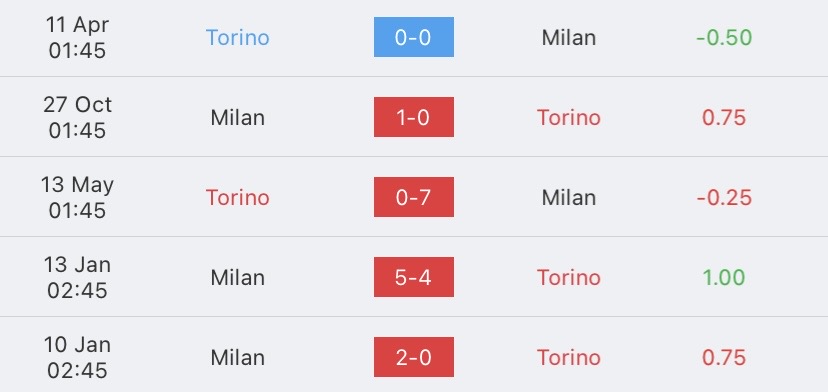This screenshot has width=828, height=392.
Task: Click Milan away team in 13 May row
Action: (569, 198)
